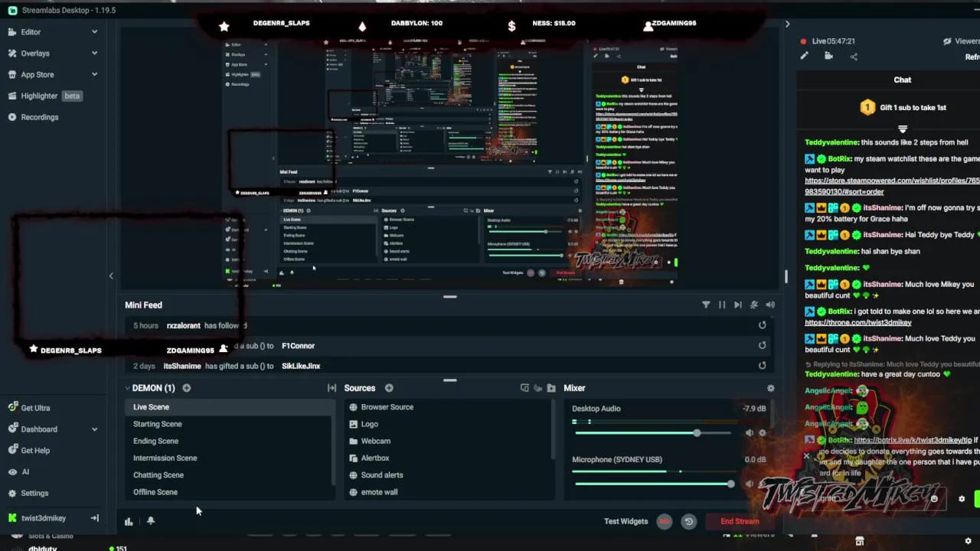Add a new scene with plus icon
Viewport: 980px width, 551px height.
click(x=186, y=388)
